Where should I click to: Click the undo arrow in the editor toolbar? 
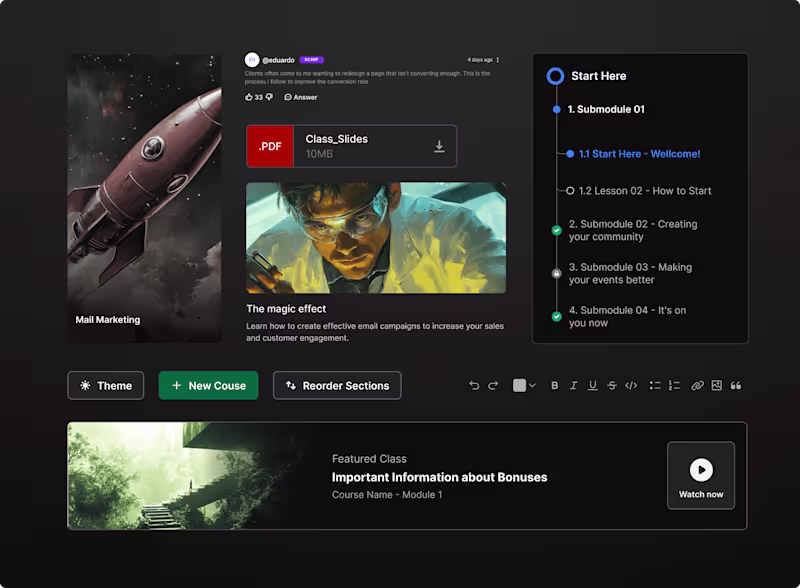pyautogui.click(x=474, y=385)
